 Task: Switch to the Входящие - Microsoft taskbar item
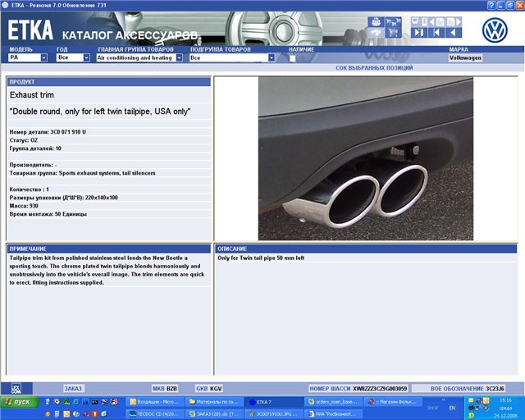pos(155,402)
